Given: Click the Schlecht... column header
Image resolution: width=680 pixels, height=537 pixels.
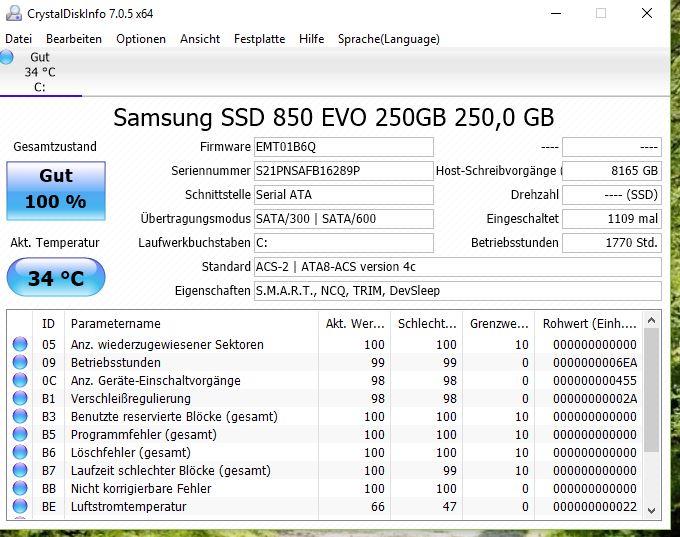Looking at the screenshot, I should pos(426,324).
